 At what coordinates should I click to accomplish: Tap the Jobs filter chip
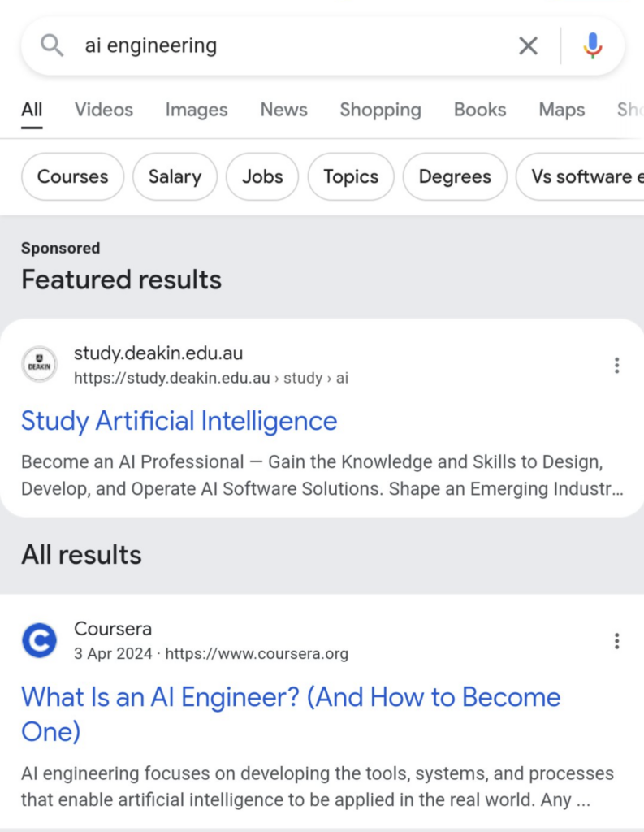click(x=262, y=176)
